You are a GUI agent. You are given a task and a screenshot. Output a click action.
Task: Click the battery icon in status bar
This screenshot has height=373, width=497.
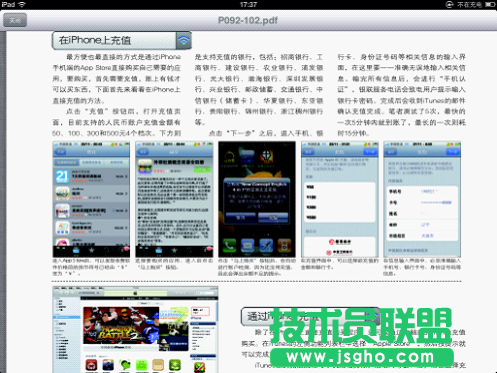[x=489, y=5]
